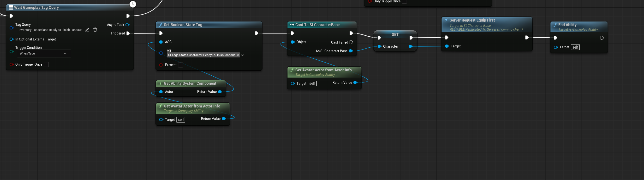Click the execution input pin of Wait Gameplay Tag Query
This screenshot has height=180, width=644.
(11, 16)
